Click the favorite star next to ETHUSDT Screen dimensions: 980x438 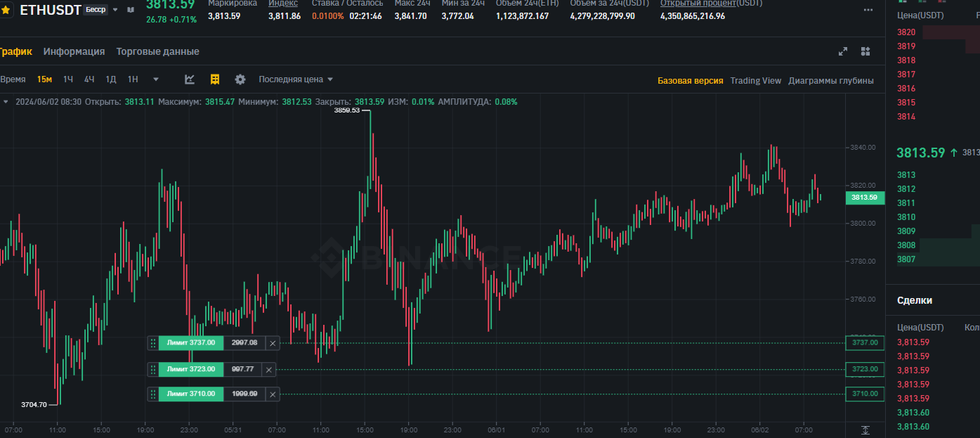[x=6, y=11]
